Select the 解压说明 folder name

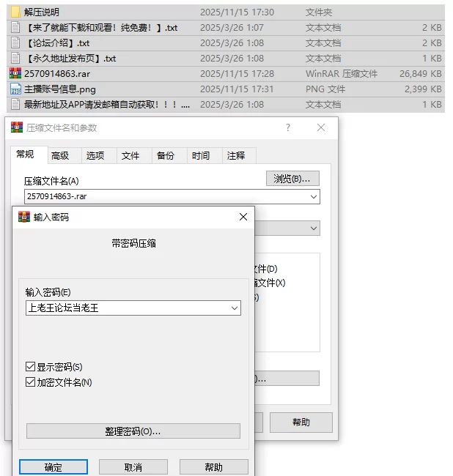(x=42, y=12)
